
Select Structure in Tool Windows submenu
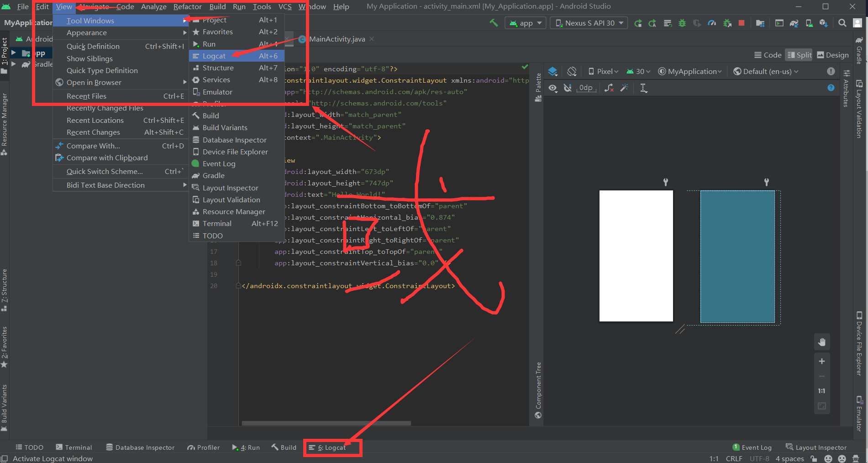(237, 68)
